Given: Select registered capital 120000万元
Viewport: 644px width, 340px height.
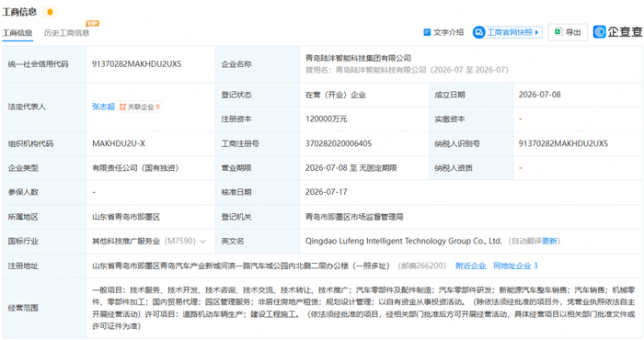Looking at the screenshot, I should [x=326, y=119].
